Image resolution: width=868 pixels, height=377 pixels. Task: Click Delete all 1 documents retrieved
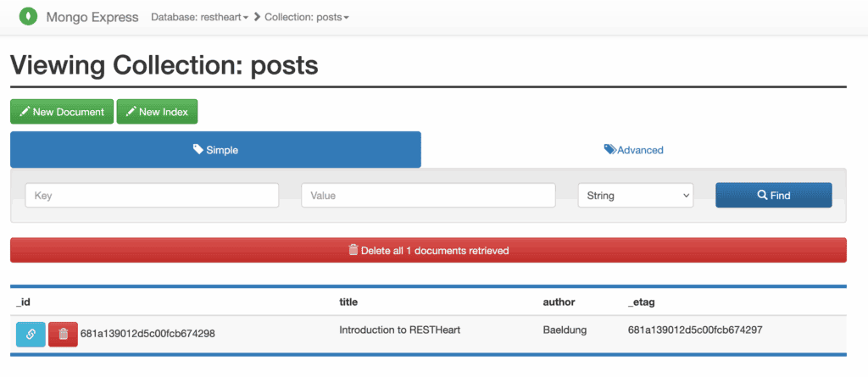point(428,251)
